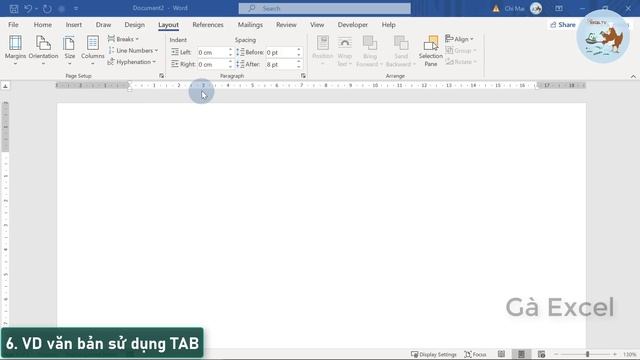Expand the Line Numbers dropdown
The image size is (640, 360).
click(x=133, y=51)
